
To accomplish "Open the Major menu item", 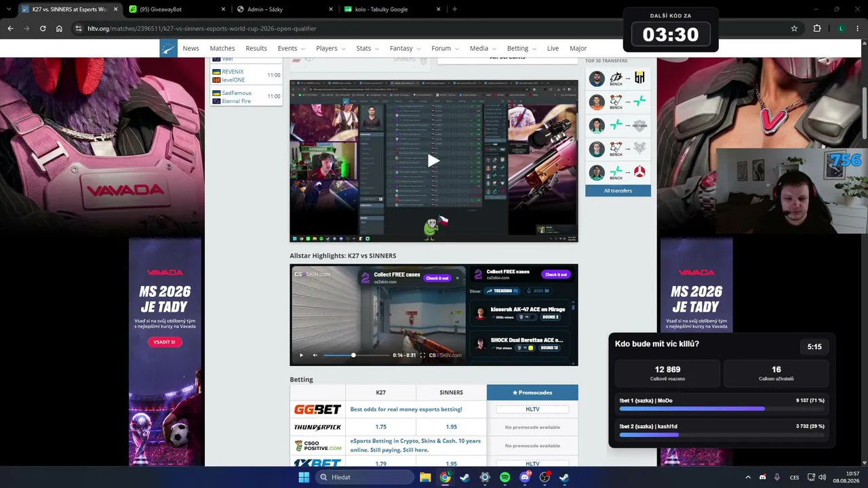I will tap(578, 48).
